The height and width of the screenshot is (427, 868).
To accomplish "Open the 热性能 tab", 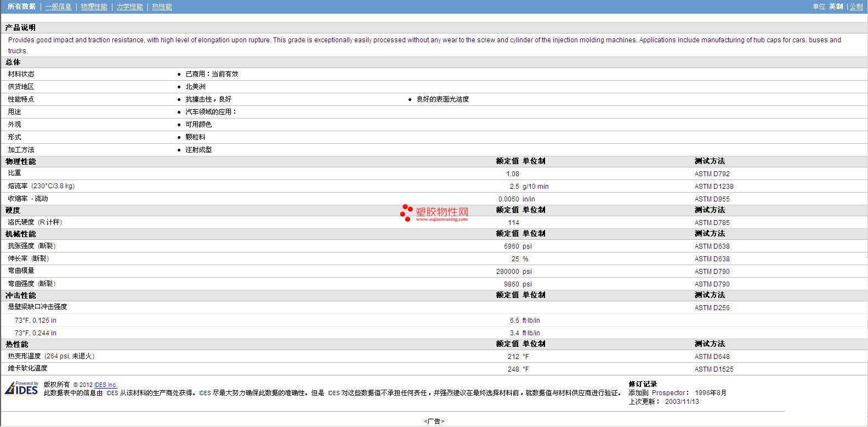I will (162, 7).
